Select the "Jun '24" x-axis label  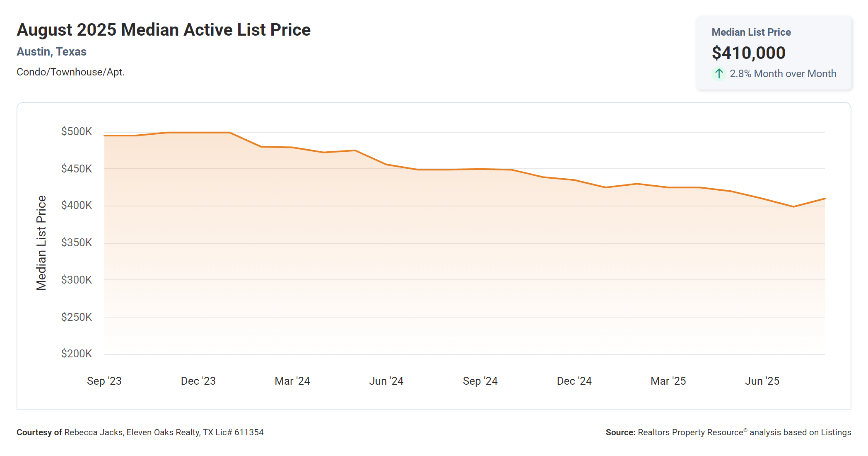[x=386, y=381]
